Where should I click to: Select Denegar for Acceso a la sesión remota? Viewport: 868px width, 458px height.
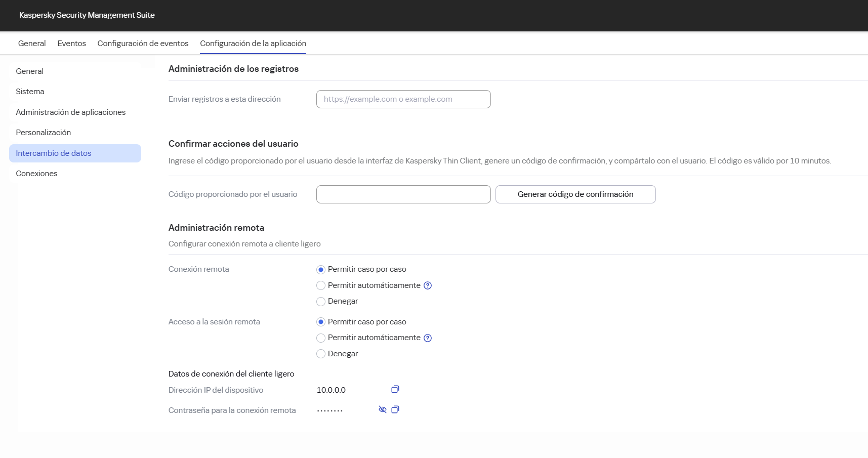click(320, 354)
